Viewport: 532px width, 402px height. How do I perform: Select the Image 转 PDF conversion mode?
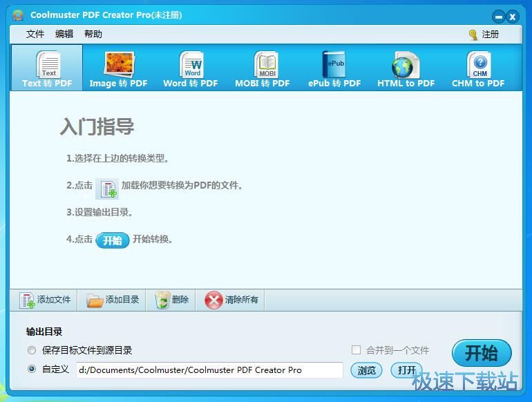(x=118, y=68)
